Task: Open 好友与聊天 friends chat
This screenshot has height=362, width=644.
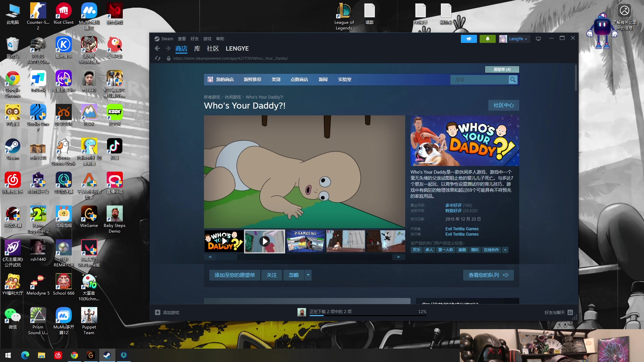Action: pyautogui.click(x=558, y=312)
